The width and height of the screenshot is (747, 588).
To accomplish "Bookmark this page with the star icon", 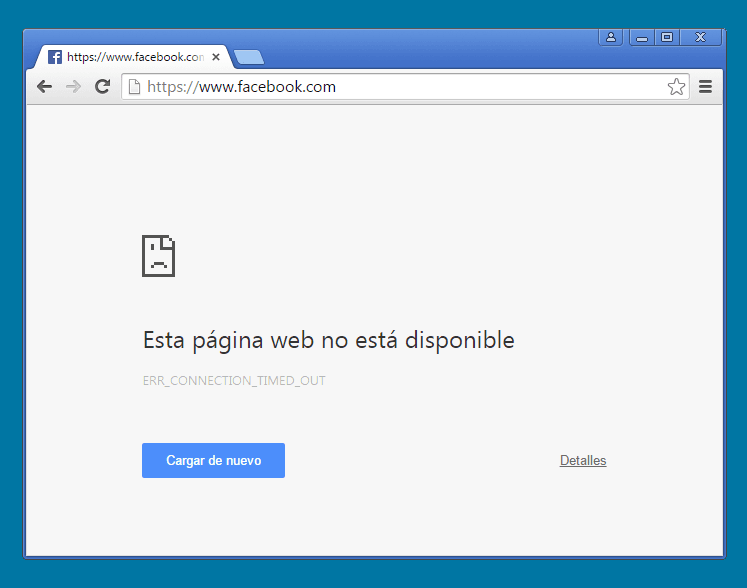I will (x=676, y=87).
